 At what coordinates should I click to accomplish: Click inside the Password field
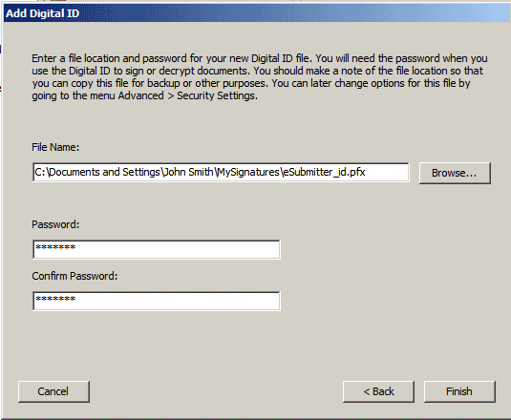(x=156, y=249)
